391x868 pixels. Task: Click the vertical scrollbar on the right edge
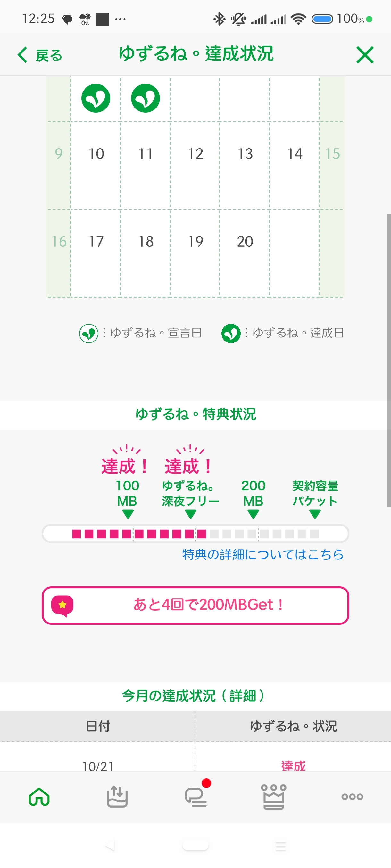pos(389,360)
